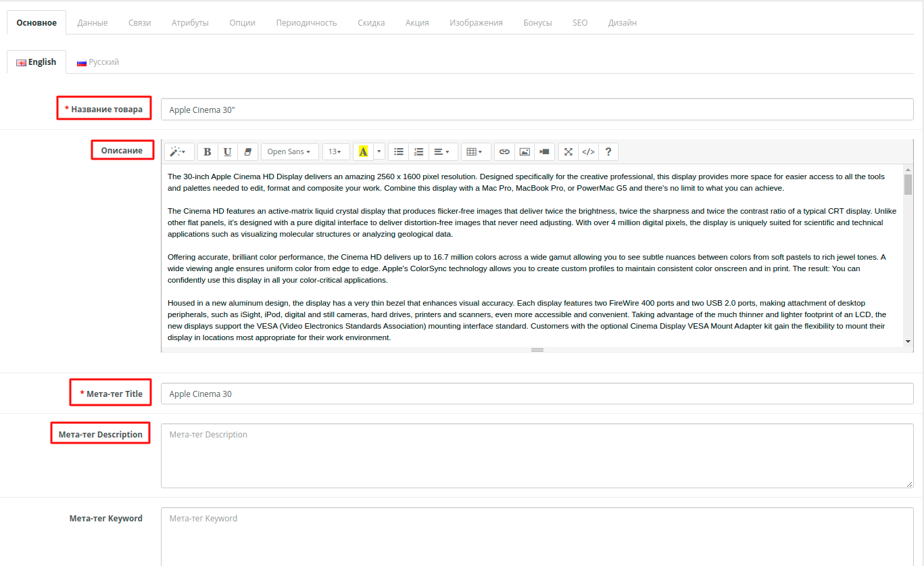Click the eraser remove-formatting icon

[x=247, y=151]
